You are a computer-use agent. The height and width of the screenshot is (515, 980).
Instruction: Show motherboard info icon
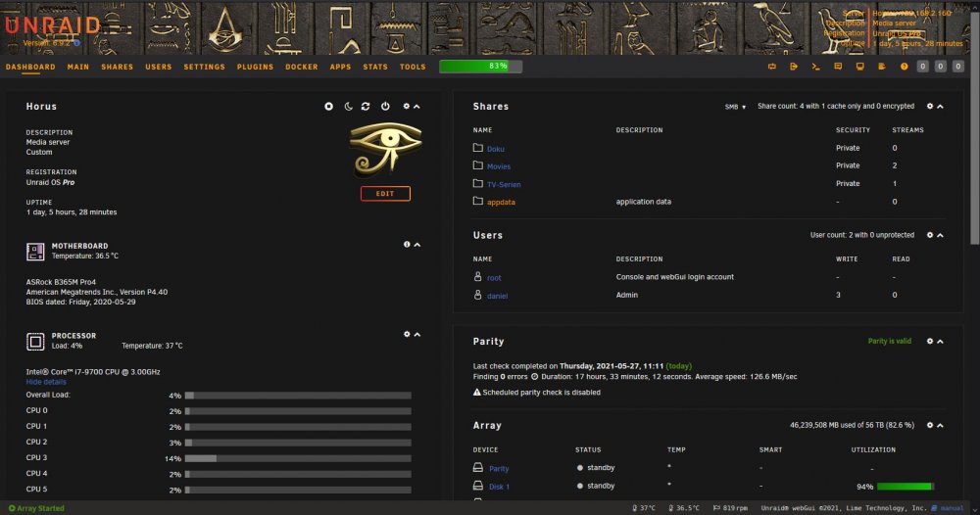407,245
